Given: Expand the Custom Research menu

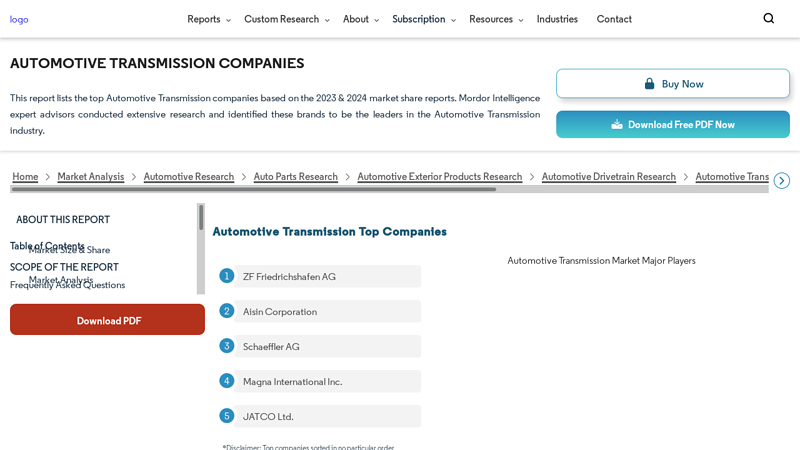Looking at the screenshot, I should [287, 19].
